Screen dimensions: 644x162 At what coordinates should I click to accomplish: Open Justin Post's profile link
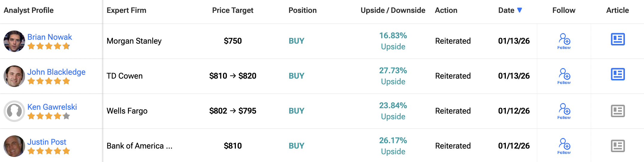tap(47, 142)
